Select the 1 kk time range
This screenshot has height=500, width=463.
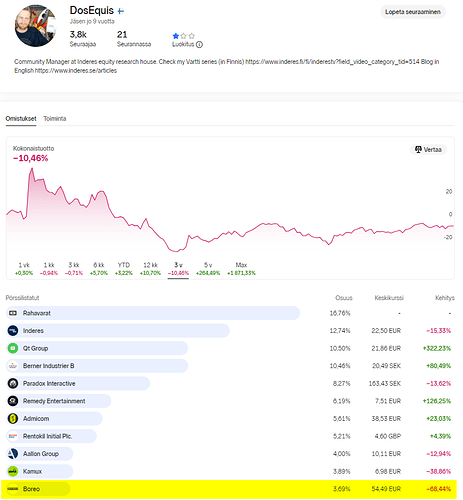[49, 269]
